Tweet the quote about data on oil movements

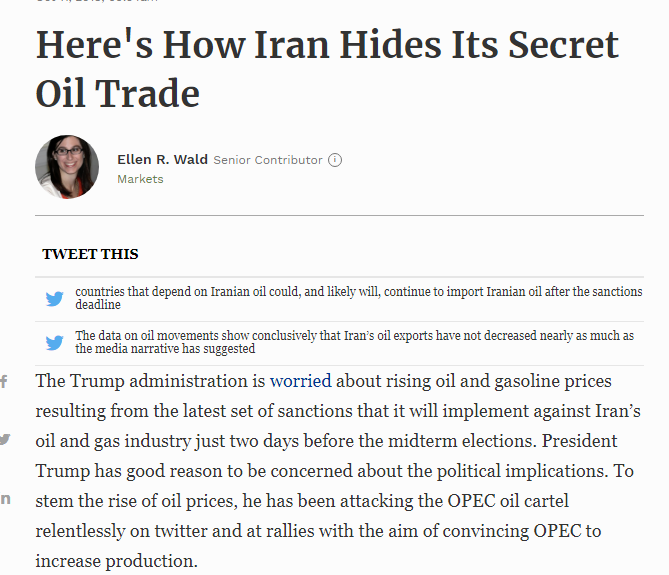tap(355, 342)
